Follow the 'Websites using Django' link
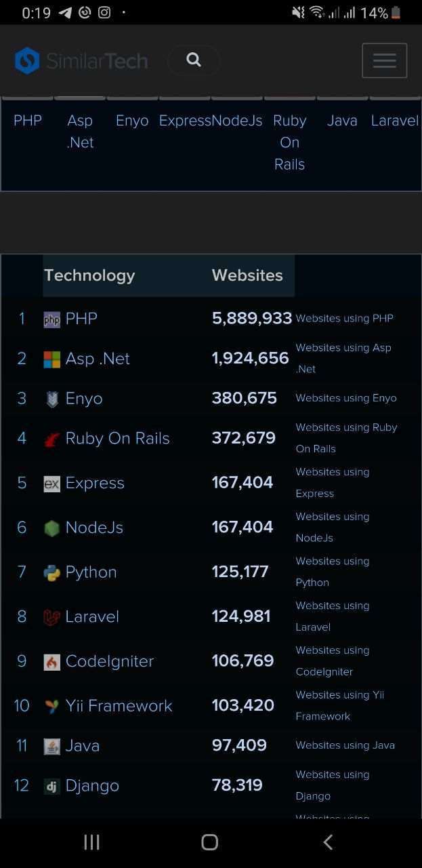 [x=333, y=785]
